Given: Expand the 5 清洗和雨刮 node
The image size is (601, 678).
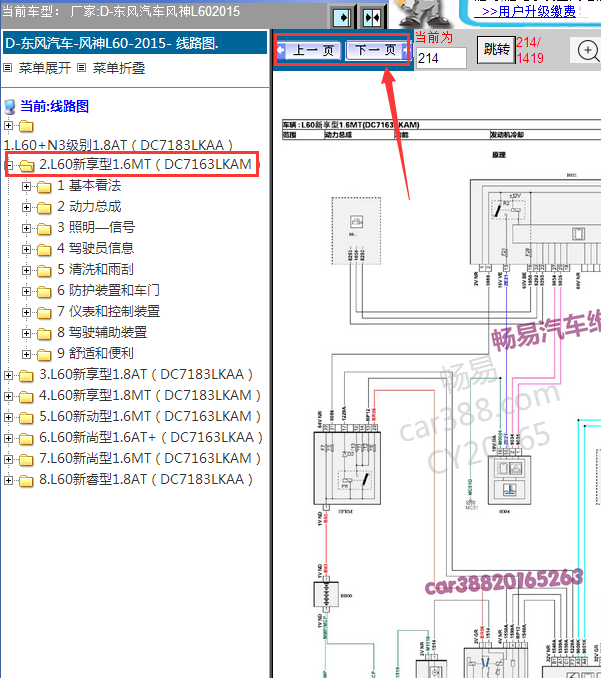Looking at the screenshot, I should tap(26, 270).
